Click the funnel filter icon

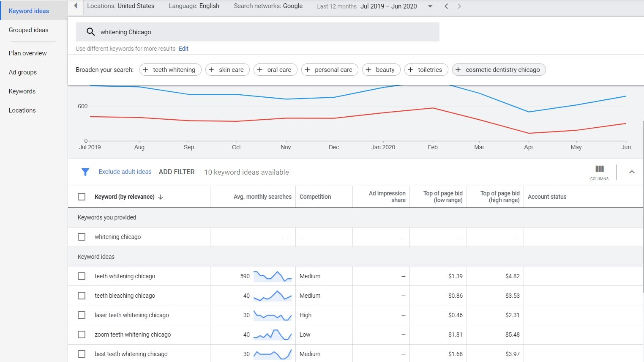(x=85, y=172)
